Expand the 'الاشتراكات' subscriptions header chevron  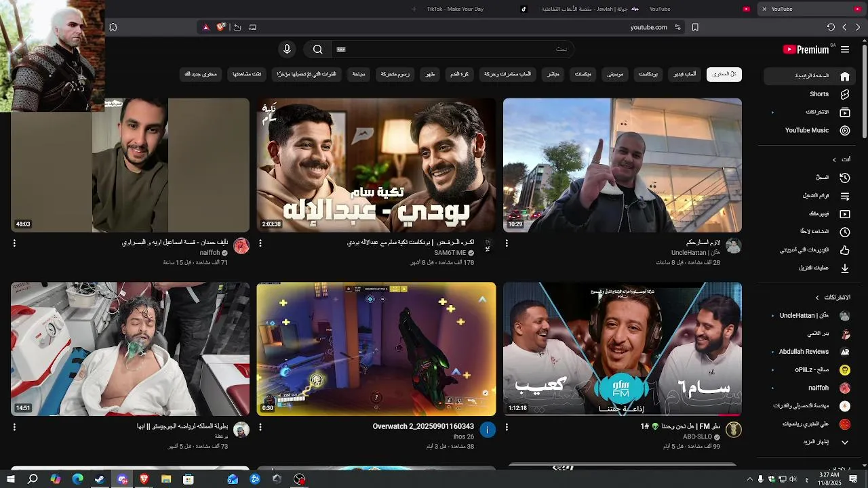[818, 298]
